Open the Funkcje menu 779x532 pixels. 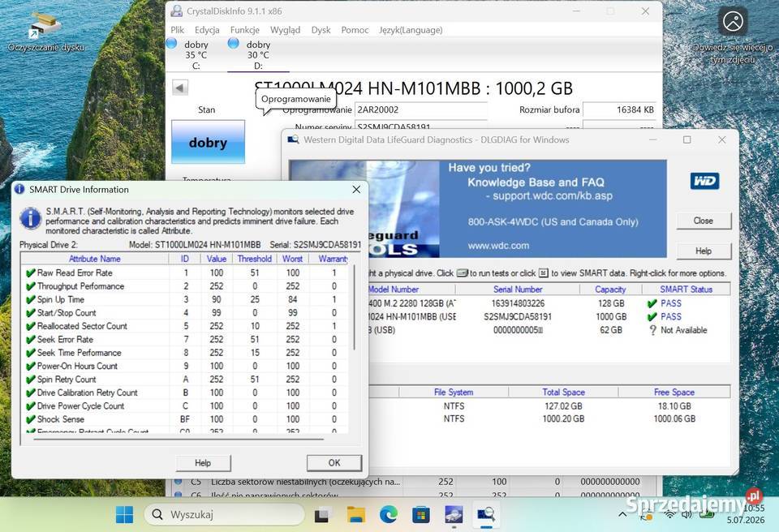tap(245, 30)
